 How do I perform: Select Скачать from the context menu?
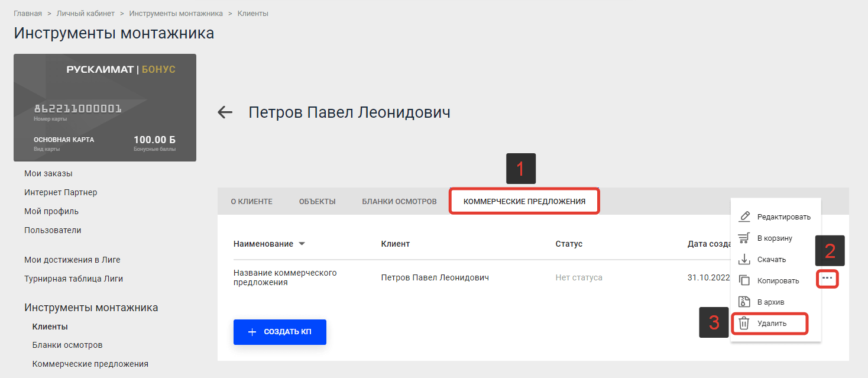tap(776, 260)
